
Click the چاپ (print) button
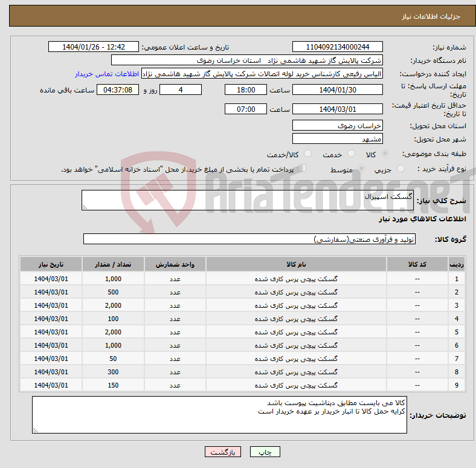(x=265, y=452)
